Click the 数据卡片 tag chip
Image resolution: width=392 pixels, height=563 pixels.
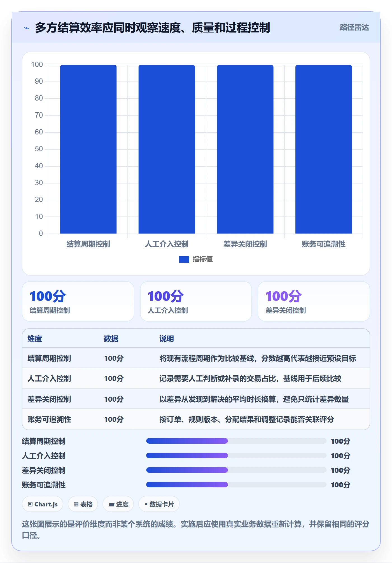[x=159, y=504]
